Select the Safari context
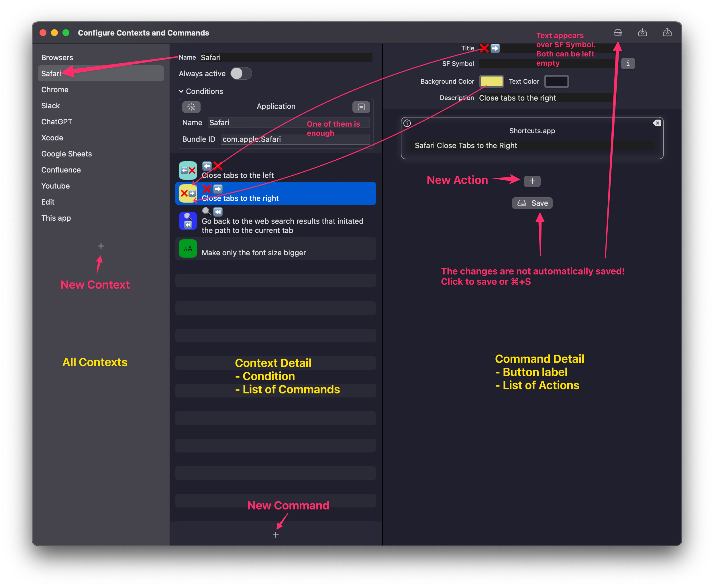 click(x=101, y=73)
